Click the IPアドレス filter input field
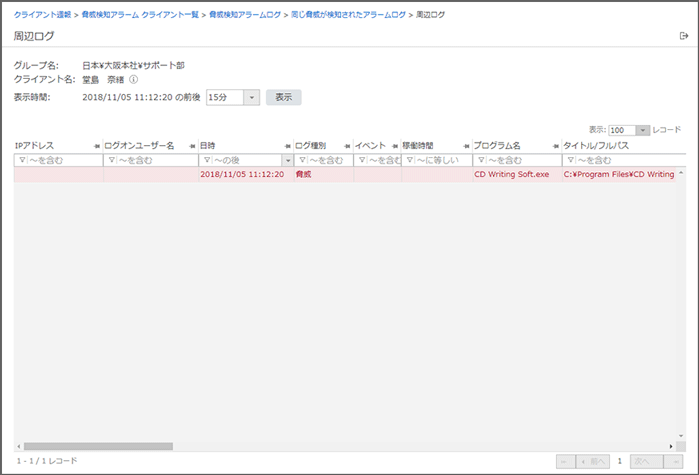This screenshot has width=699, height=475. 64,160
